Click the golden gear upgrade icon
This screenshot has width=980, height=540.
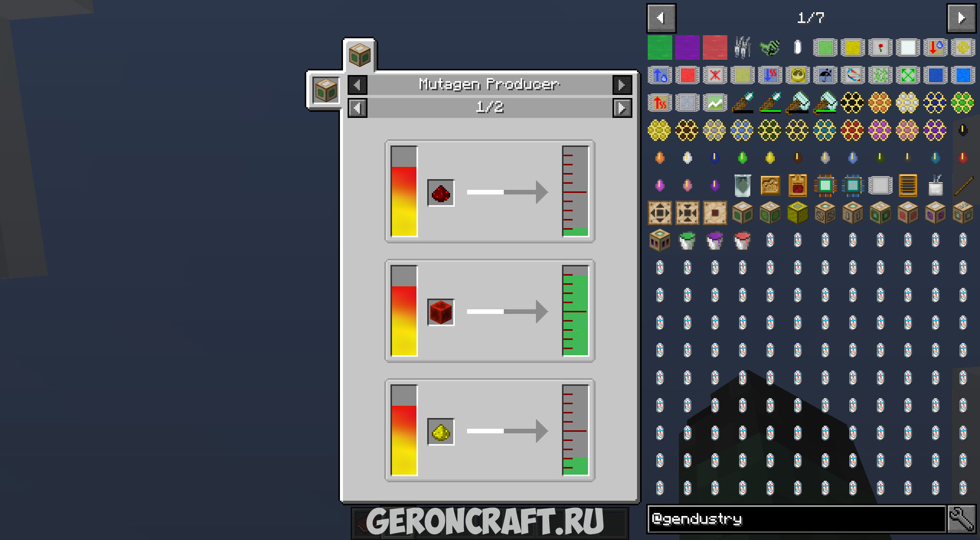963,47
